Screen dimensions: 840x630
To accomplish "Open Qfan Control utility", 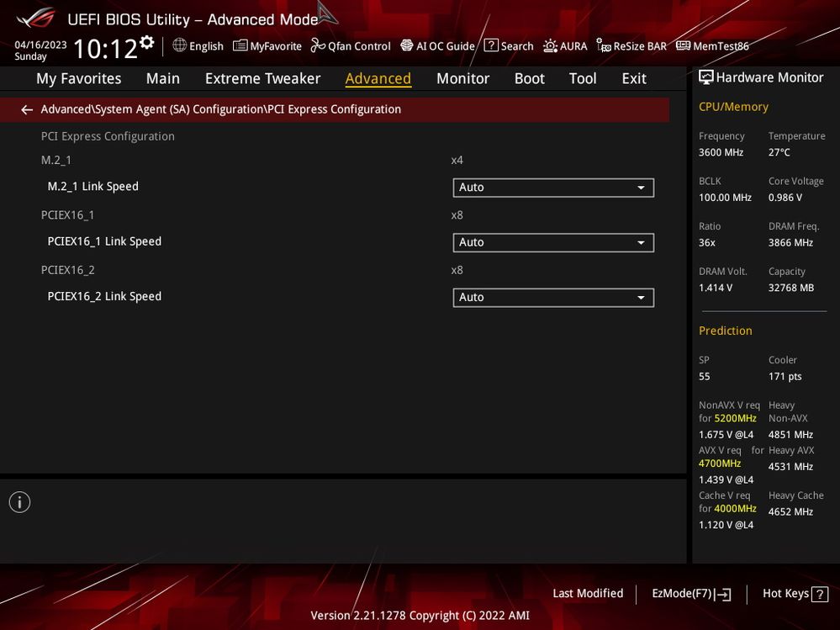I will click(350, 46).
